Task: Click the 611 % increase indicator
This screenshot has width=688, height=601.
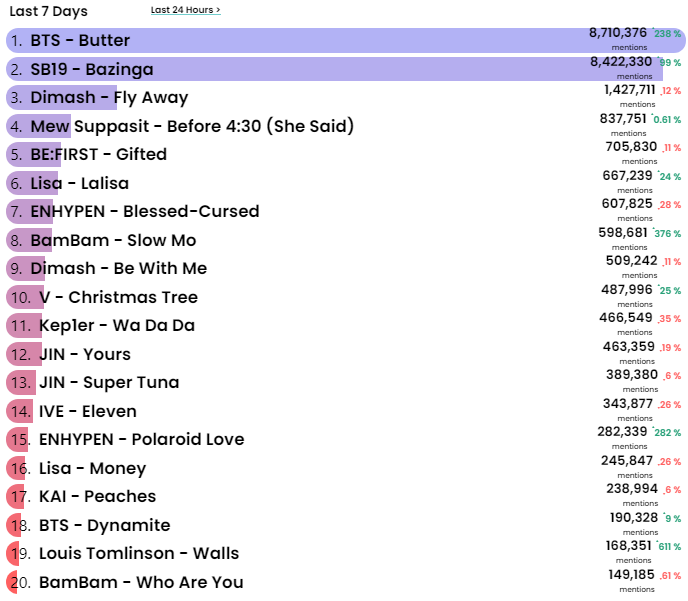Action: (x=669, y=547)
